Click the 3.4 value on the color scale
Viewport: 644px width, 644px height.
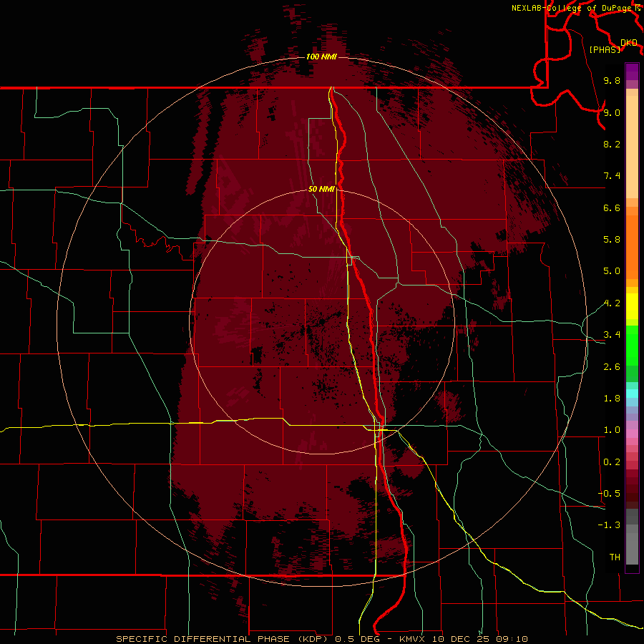pos(612,335)
